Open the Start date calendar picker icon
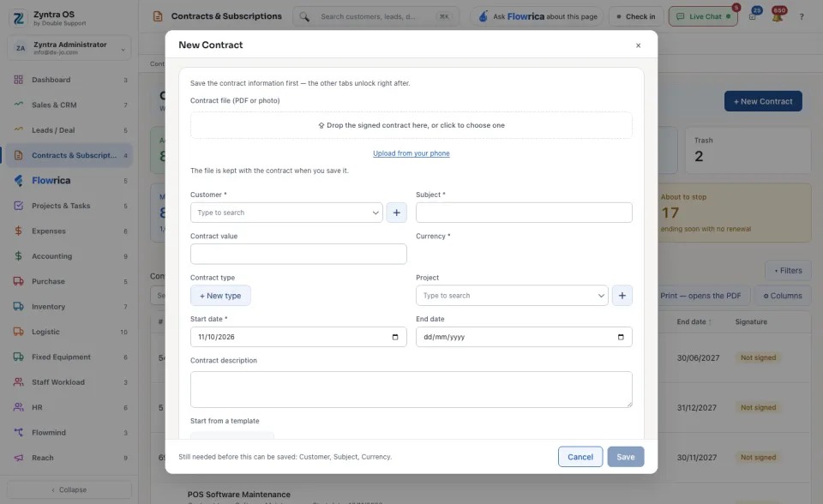 (395, 337)
